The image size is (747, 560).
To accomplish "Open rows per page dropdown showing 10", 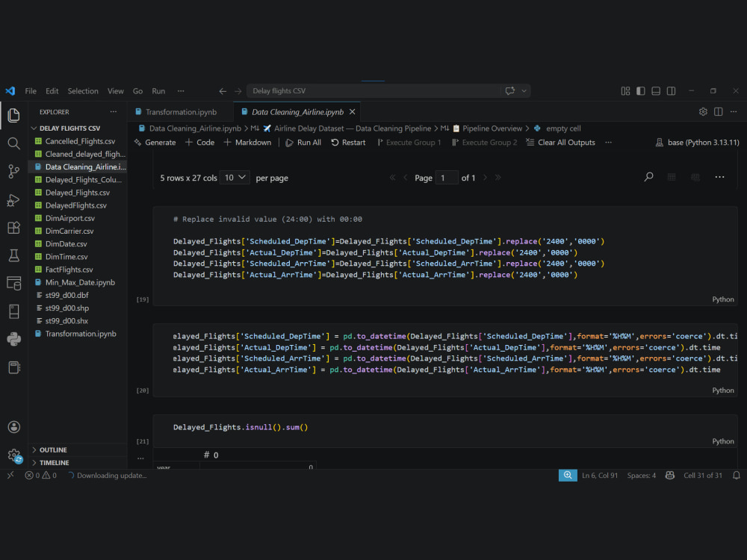I will coord(235,178).
